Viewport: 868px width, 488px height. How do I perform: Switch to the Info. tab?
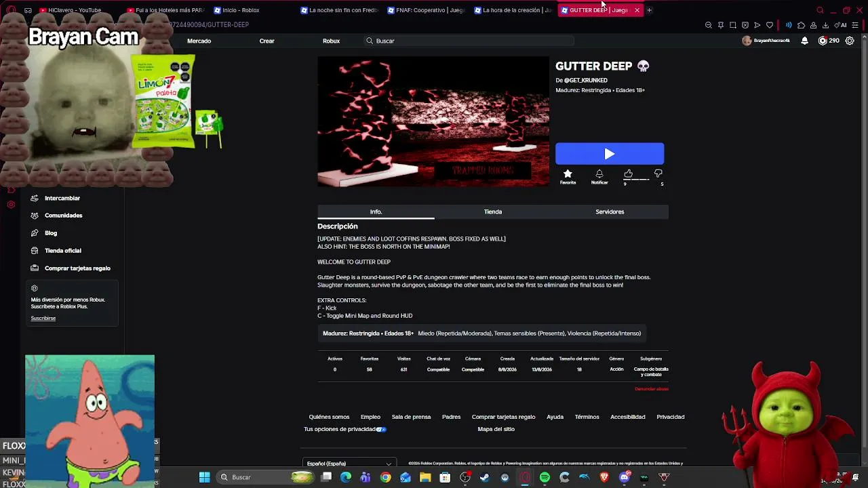(376, 211)
